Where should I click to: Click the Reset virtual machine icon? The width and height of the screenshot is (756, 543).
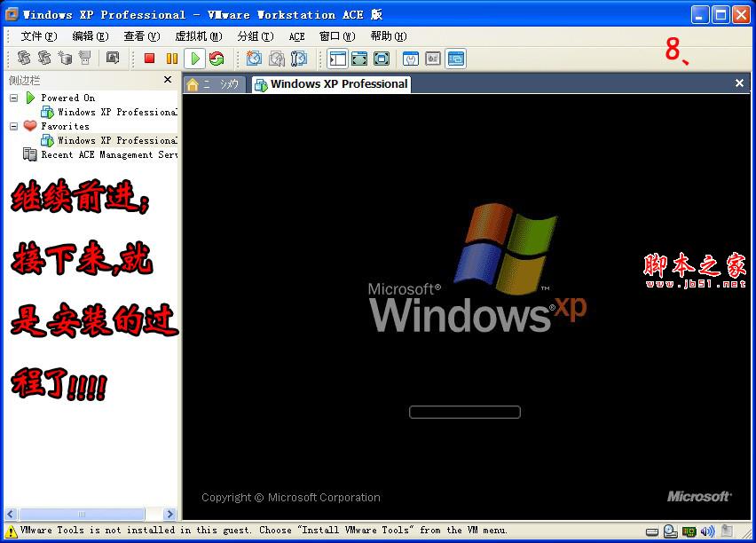(217, 59)
